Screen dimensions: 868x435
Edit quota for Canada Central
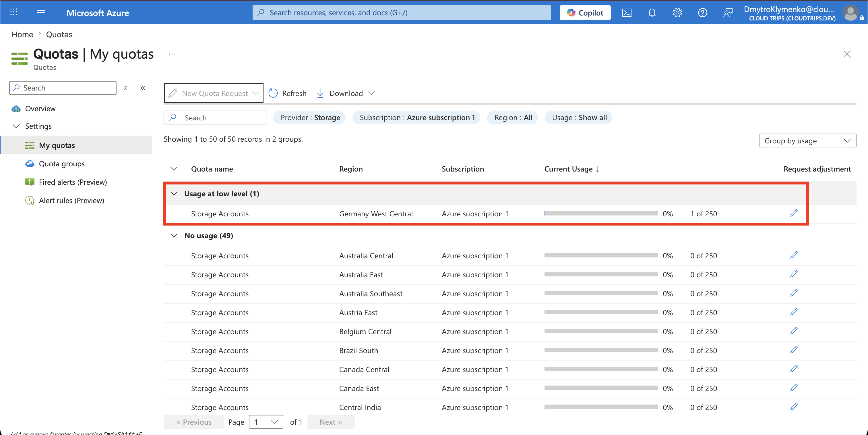click(x=794, y=369)
